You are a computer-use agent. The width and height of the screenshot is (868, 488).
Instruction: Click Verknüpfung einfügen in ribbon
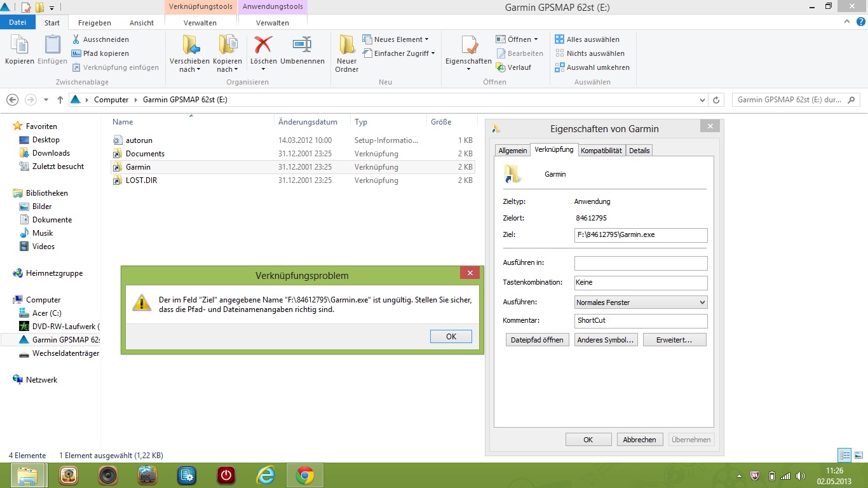pos(115,67)
